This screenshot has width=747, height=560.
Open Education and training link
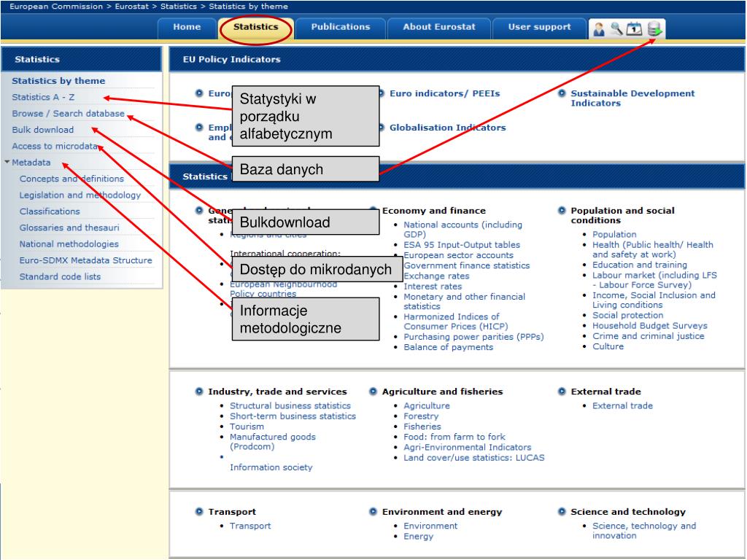click(x=639, y=265)
